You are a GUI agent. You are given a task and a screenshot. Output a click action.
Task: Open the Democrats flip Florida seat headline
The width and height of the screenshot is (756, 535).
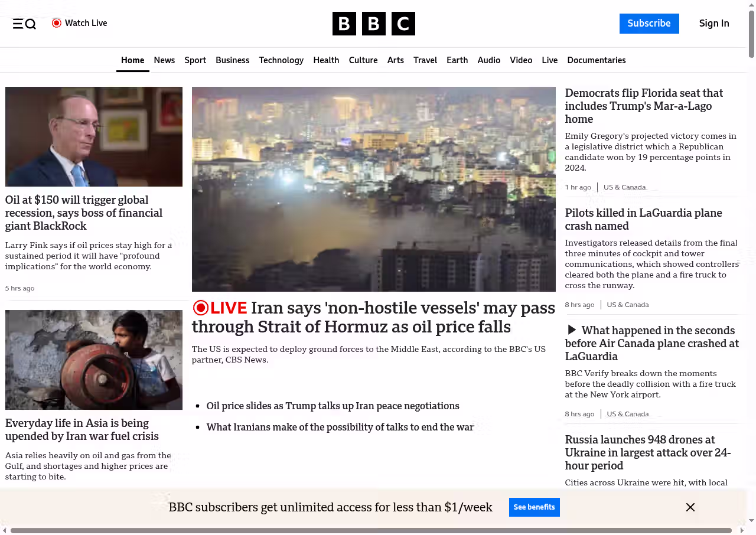(x=644, y=106)
